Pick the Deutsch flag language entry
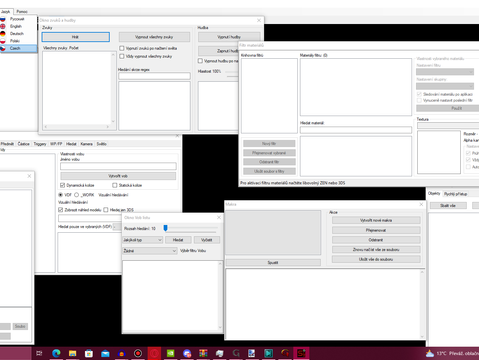Screen dimensions: 479x360 click(18, 34)
